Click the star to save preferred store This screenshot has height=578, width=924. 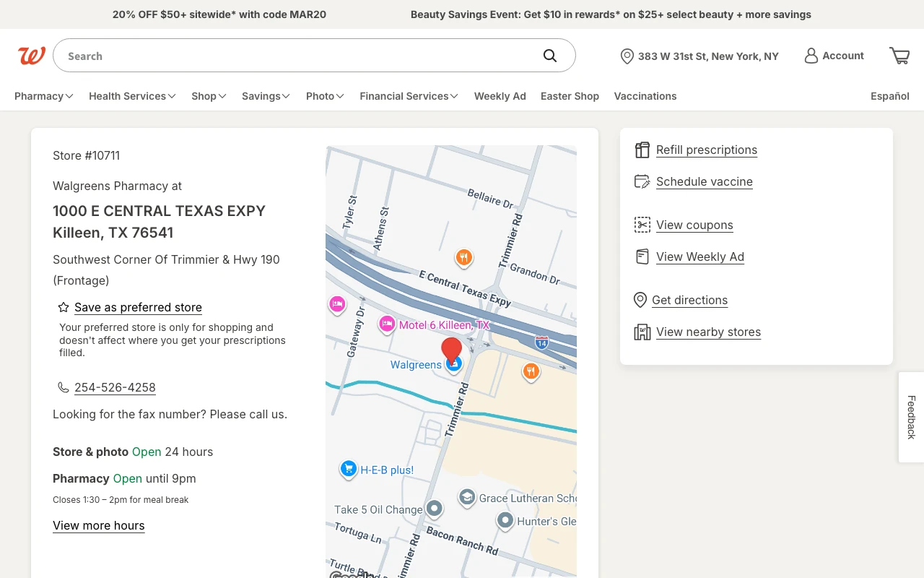pyautogui.click(x=64, y=307)
